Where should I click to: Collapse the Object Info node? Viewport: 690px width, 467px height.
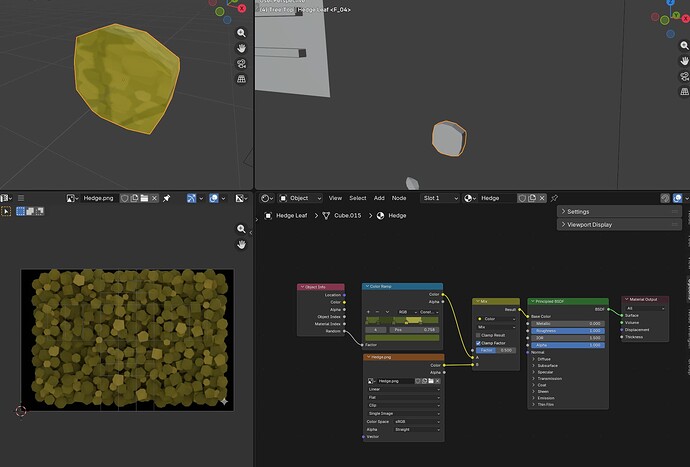[x=302, y=287]
